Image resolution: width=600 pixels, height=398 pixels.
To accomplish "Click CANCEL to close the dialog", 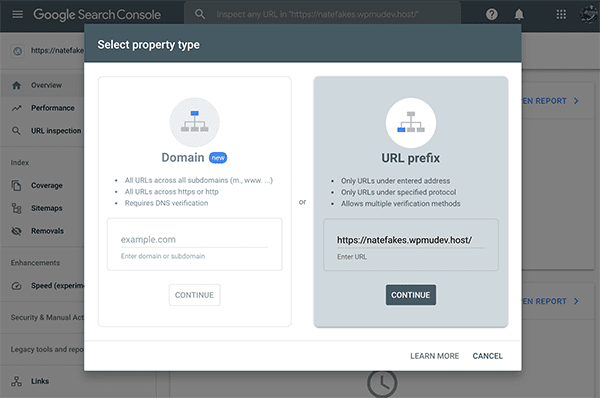I will point(488,356).
